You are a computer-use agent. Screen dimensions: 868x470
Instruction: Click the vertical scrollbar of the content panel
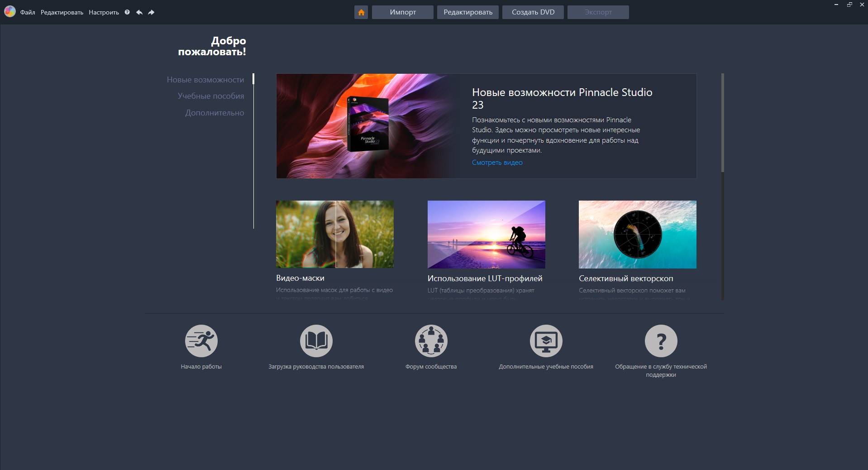(722, 122)
